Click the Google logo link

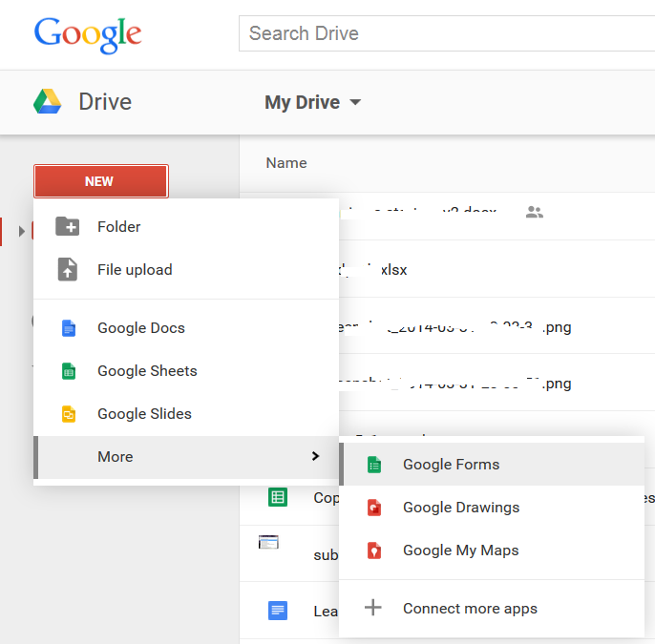tap(88, 34)
